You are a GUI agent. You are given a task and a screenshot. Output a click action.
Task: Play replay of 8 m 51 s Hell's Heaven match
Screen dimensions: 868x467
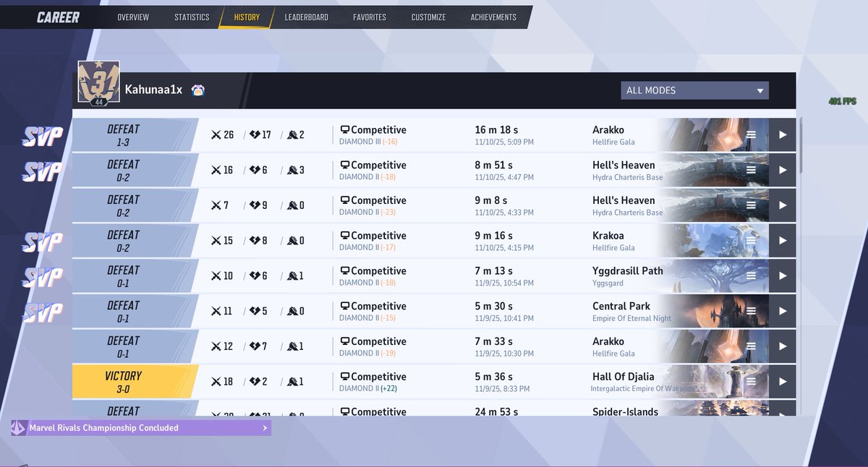click(782, 170)
